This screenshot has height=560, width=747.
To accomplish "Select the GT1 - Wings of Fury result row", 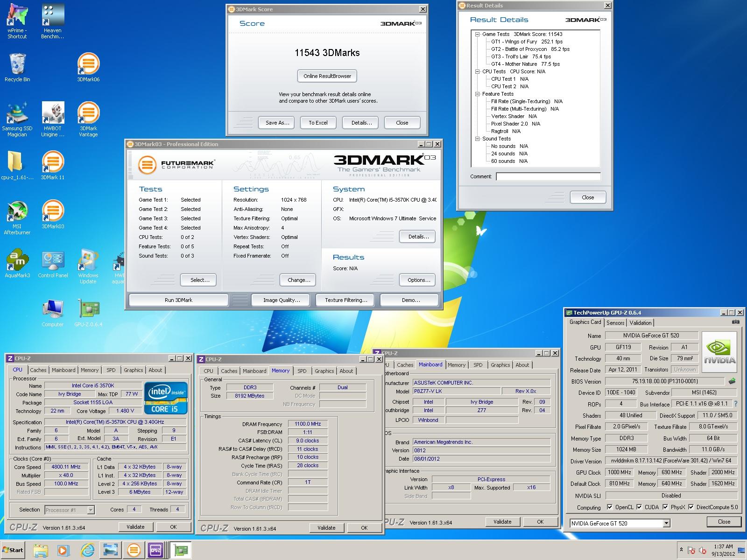I will (x=527, y=42).
